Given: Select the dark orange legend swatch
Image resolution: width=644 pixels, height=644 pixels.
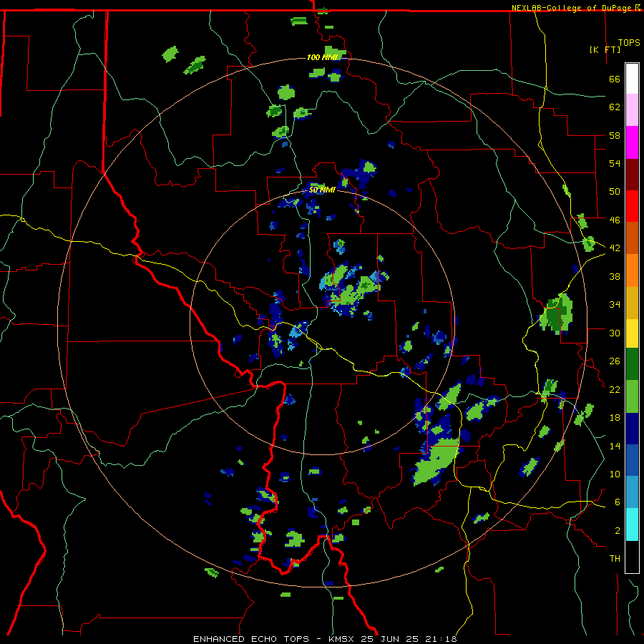Looking at the screenshot, I should [x=632, y=238].
